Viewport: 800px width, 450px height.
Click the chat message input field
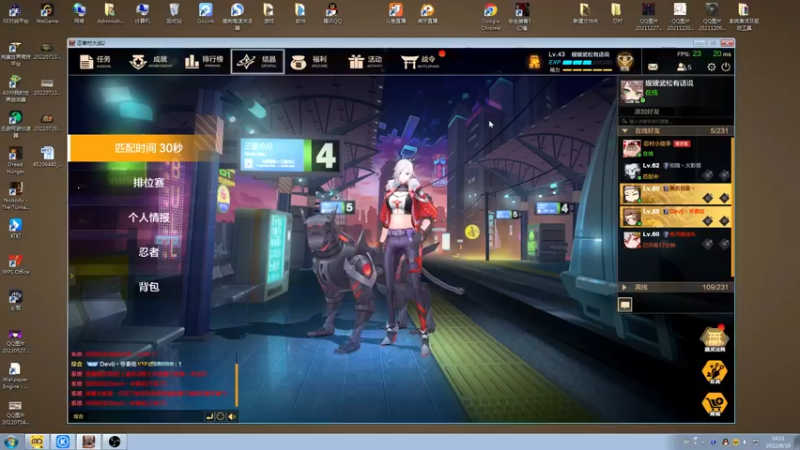[144, 417]
